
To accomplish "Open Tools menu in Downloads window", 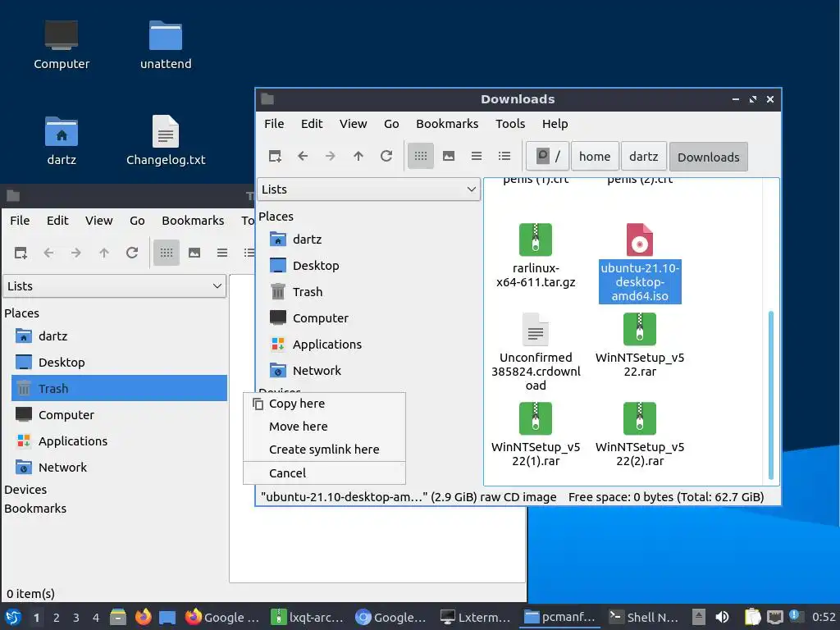I will 510,124.
